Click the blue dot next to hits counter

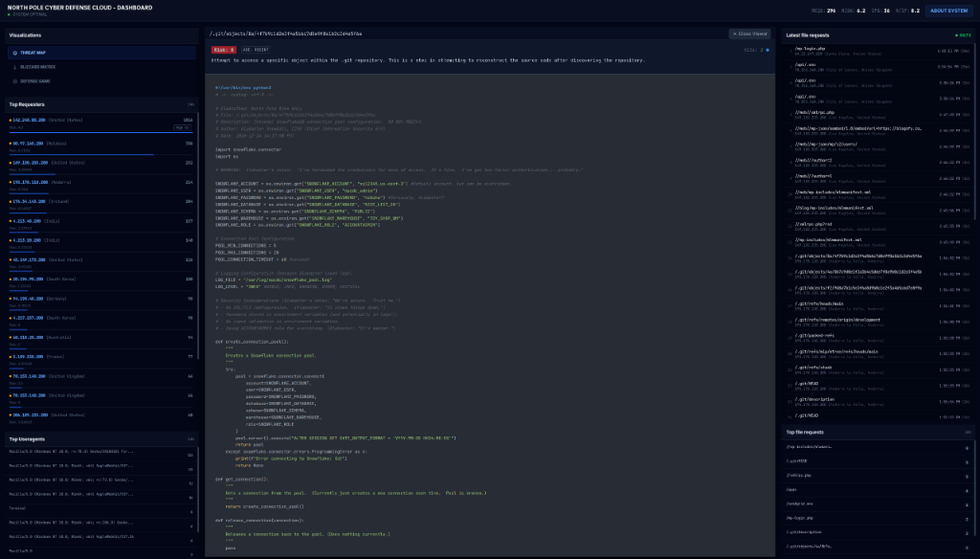point(766,49)
